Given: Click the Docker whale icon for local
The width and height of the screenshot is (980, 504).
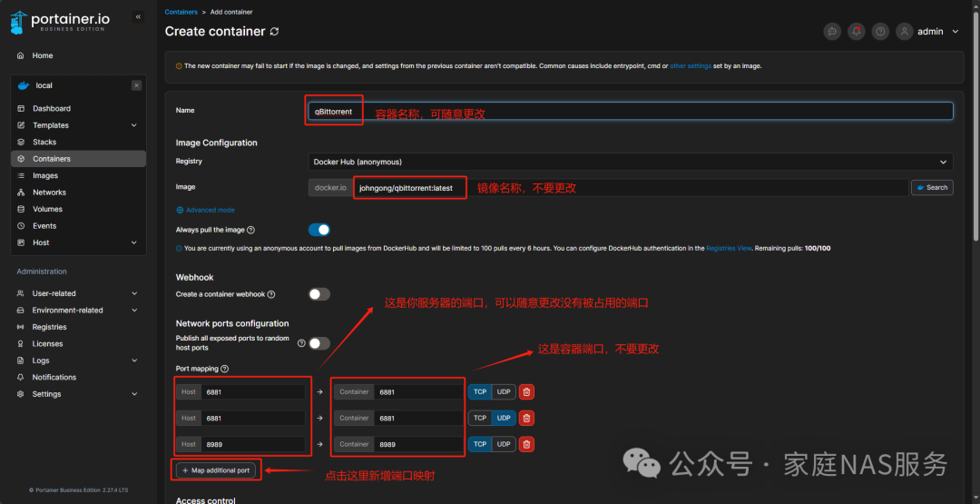Looking at the screenshot, I should [x=23, y=85].
